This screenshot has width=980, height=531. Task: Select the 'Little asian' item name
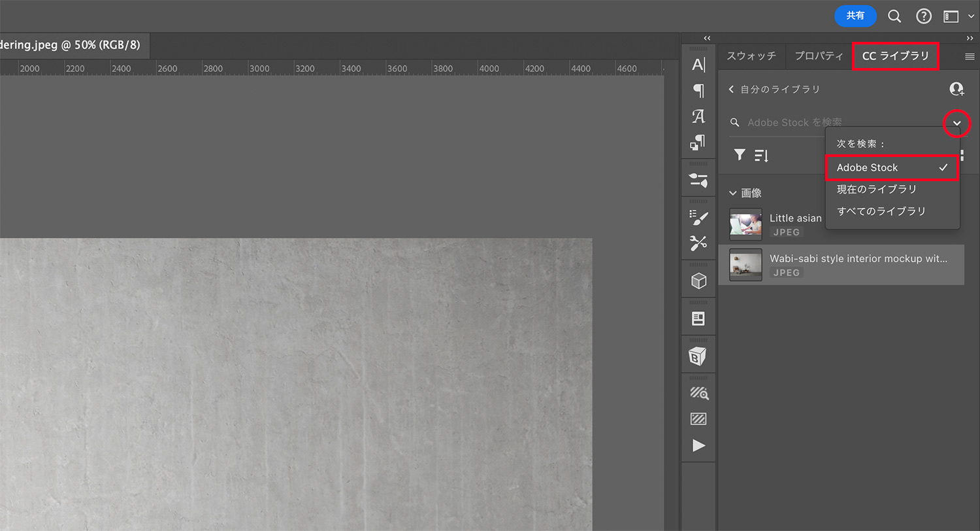pyautogui.click(x=796, y=218)
